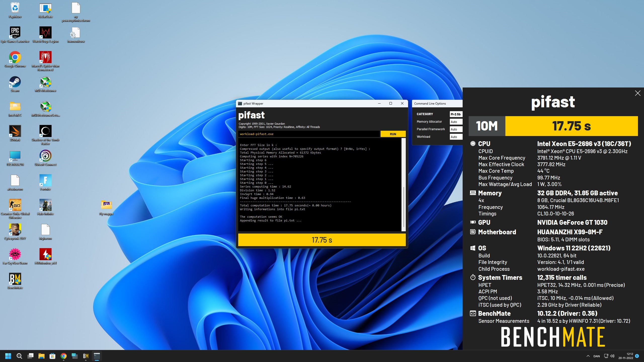The width and height of the screenshot is (644, 362).
Task: Open the 3DMark shortcut
Action: [15, 133]
